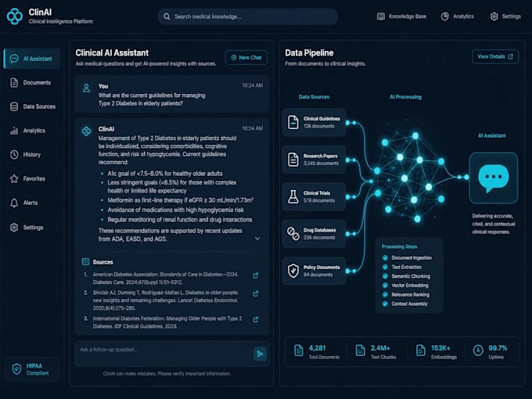Select the Analytics bar chart sidebar icon
The image size is (532, 399).
click(14, 131)
